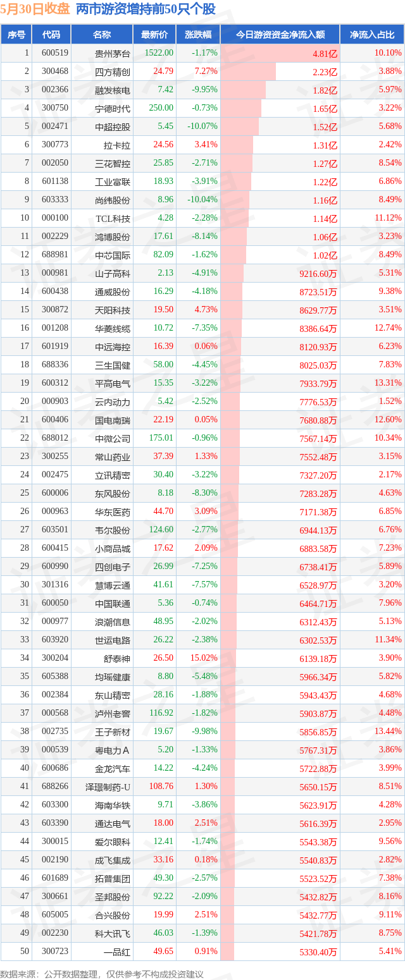
Task: Click stock name 世运电路
Action: 113,640
